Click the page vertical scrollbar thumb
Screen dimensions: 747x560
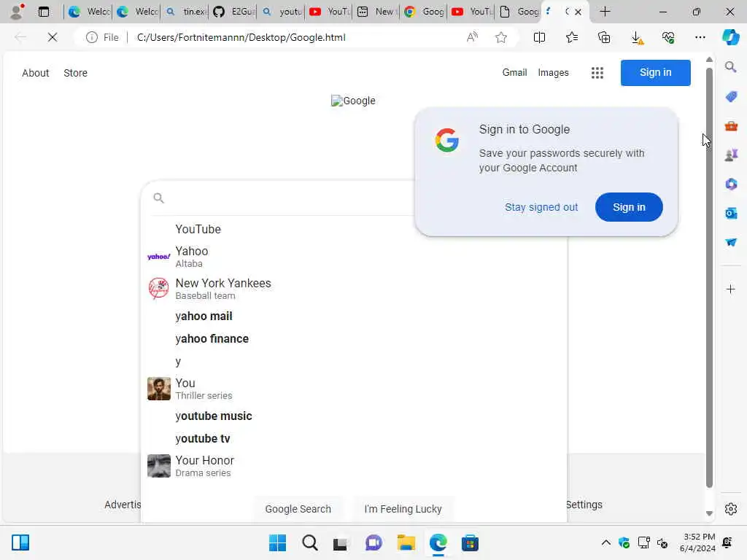[x=709, y=278]
